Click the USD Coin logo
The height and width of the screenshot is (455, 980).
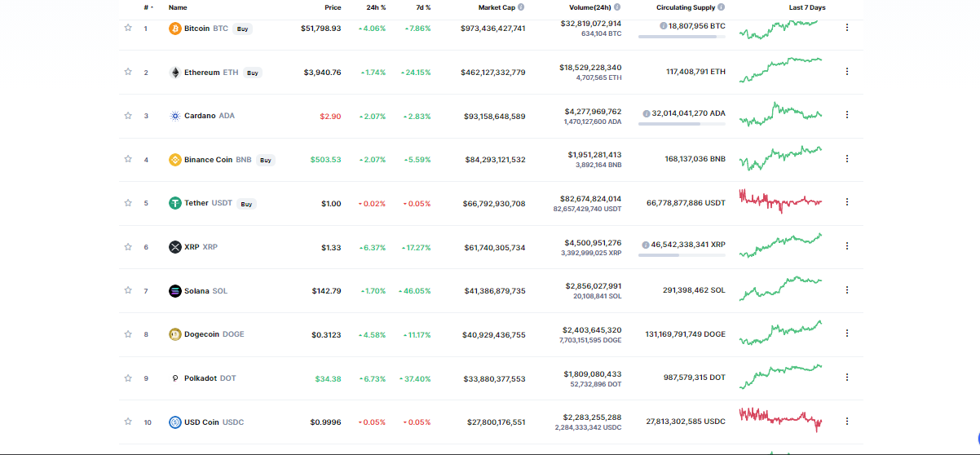[174, 422]
